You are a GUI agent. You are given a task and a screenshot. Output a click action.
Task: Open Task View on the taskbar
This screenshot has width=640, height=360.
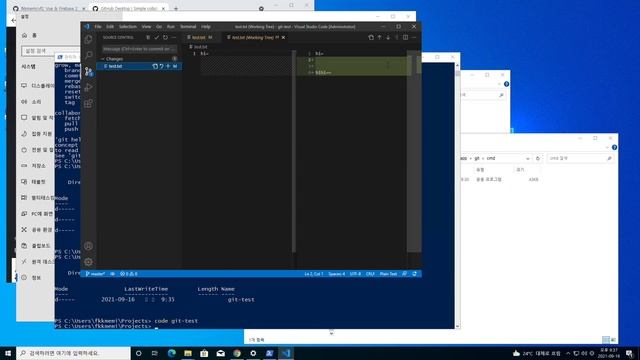coord(155,353)
